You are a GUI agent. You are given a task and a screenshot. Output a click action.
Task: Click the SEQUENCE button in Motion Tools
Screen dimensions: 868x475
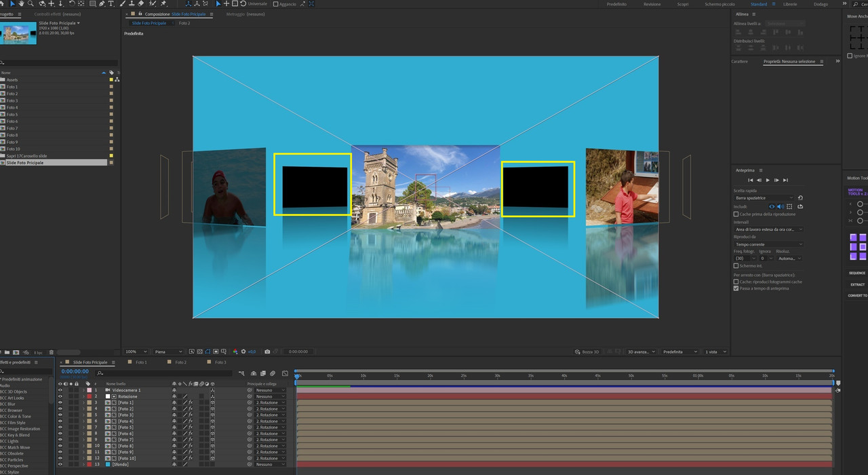tap(857, 273)
